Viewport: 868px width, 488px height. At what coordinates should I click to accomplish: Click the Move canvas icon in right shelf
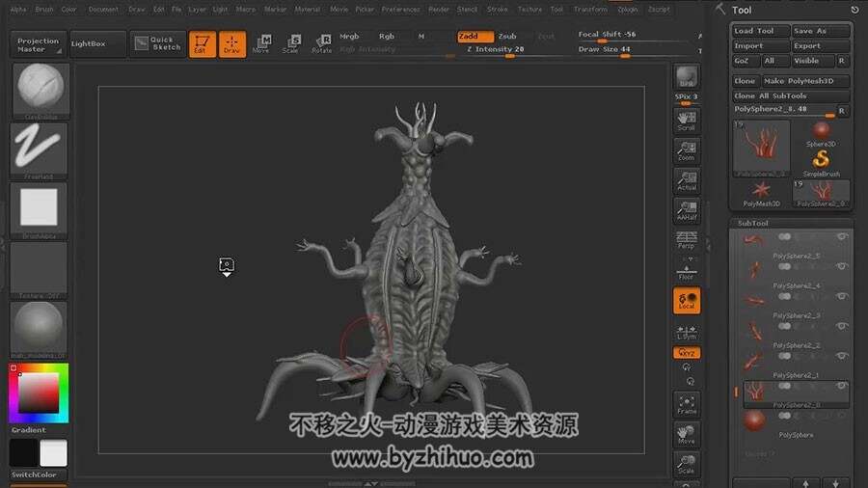coord(687,434)
